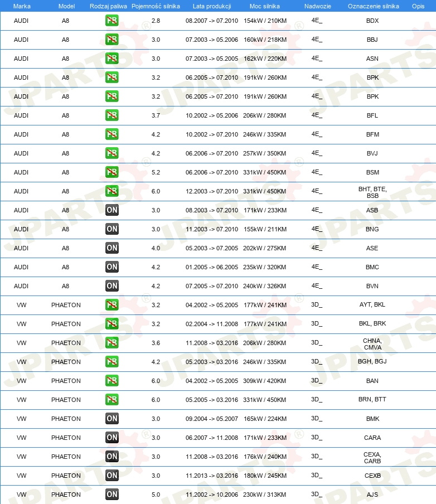Click engine capacity 4.0 cell

click(x=156, y=248)
